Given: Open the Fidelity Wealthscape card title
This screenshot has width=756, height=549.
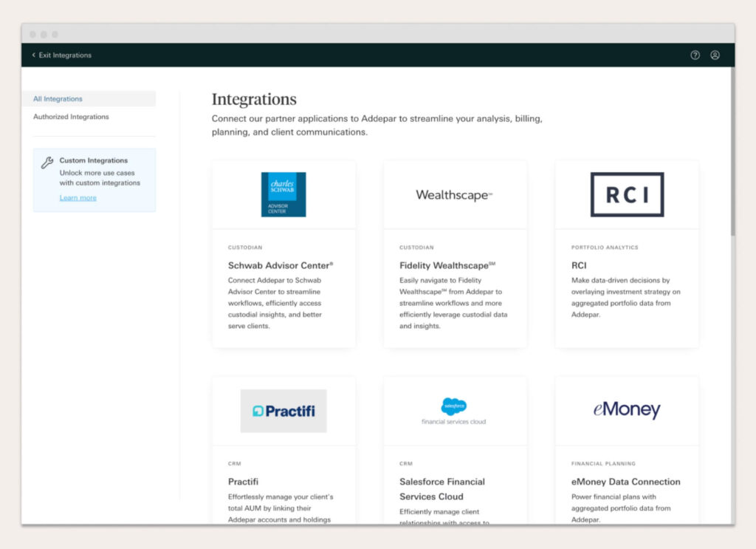Looking at the screenshot, I should pos(447,265).
